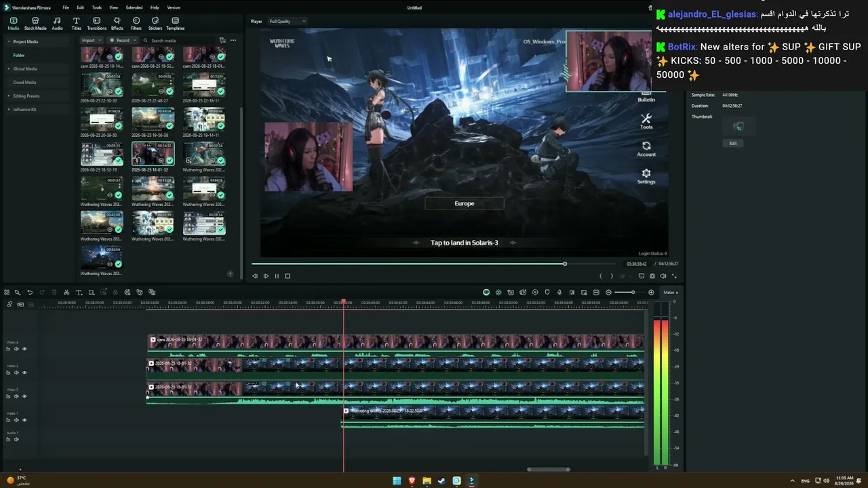Open the Stickers panel
The height and width of the screenshot is (488, 868).
coord(155,24)
